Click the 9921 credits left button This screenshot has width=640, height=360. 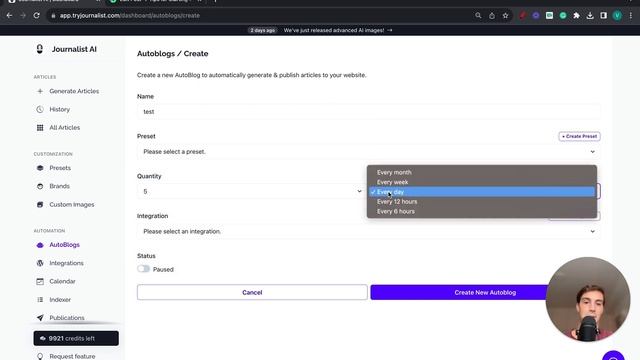76,338
